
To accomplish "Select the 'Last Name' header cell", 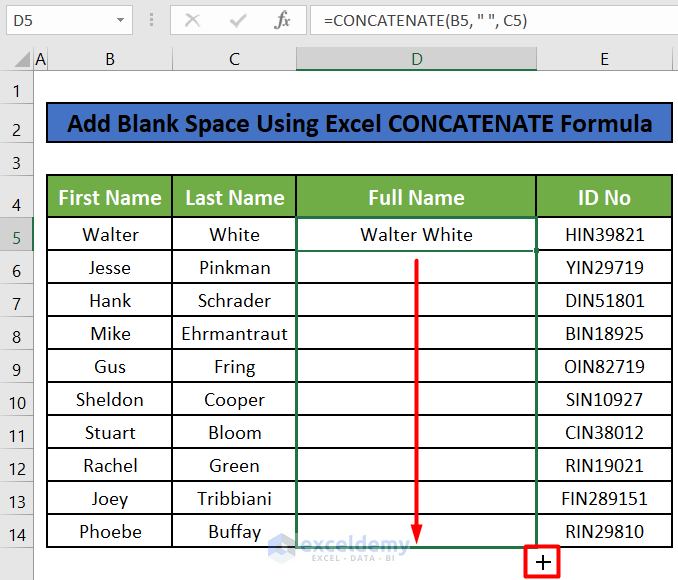I will (x=234, y=197).
